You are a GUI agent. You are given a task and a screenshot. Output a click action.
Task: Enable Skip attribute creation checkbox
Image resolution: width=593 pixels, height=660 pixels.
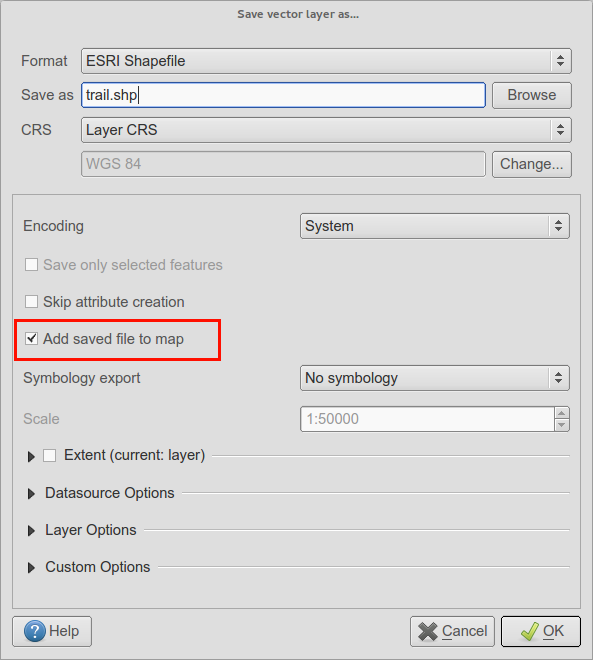(32, 302)
